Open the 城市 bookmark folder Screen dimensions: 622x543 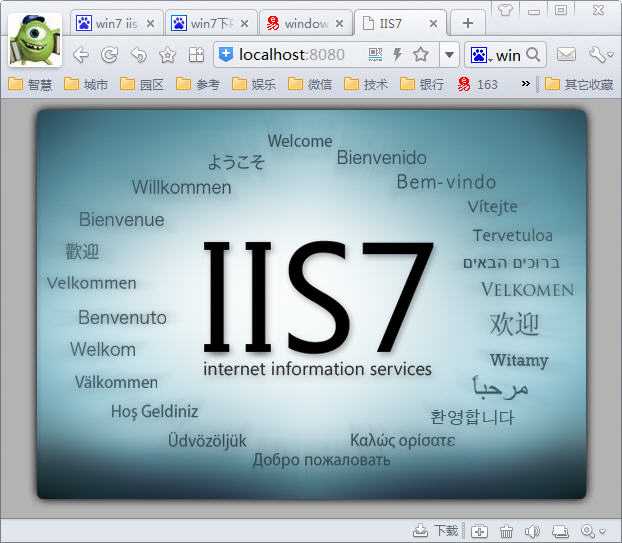(86, 84)
